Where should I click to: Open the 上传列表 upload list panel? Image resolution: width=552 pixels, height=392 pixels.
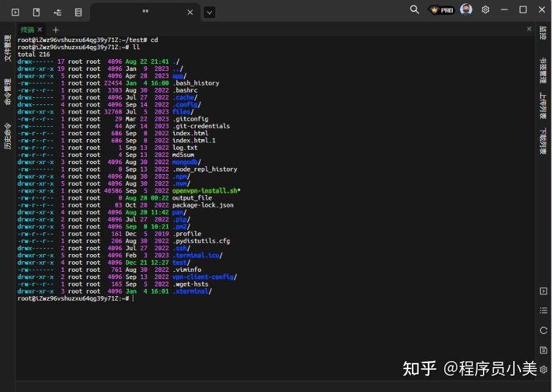click(x=543, y=106)
